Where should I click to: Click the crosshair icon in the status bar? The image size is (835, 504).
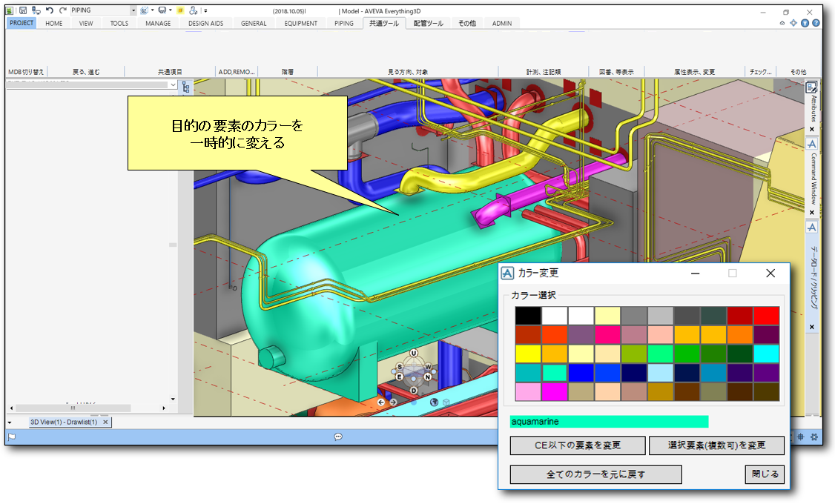[x=801, y=437]
